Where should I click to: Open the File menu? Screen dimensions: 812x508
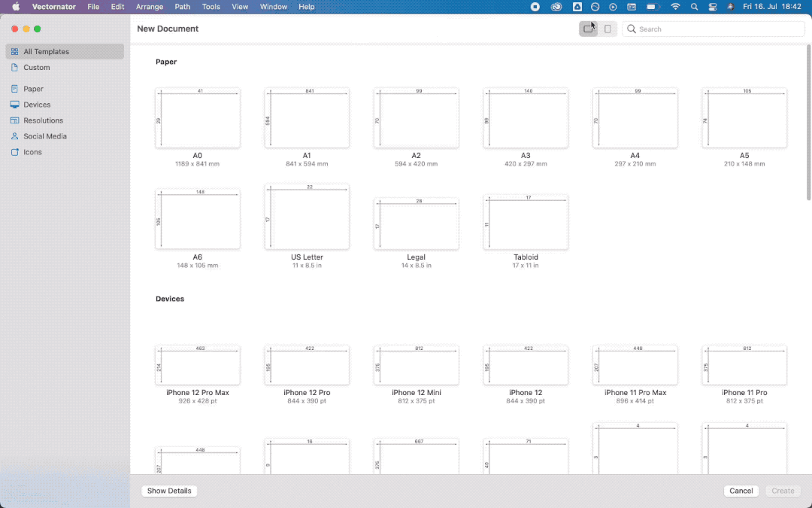(93, 7)
